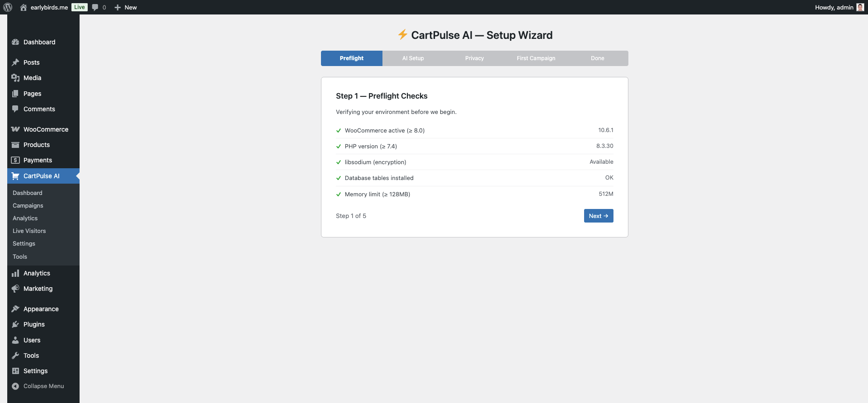
Task: Go to Live Visitors submenu page
Action: pos(29,231)
